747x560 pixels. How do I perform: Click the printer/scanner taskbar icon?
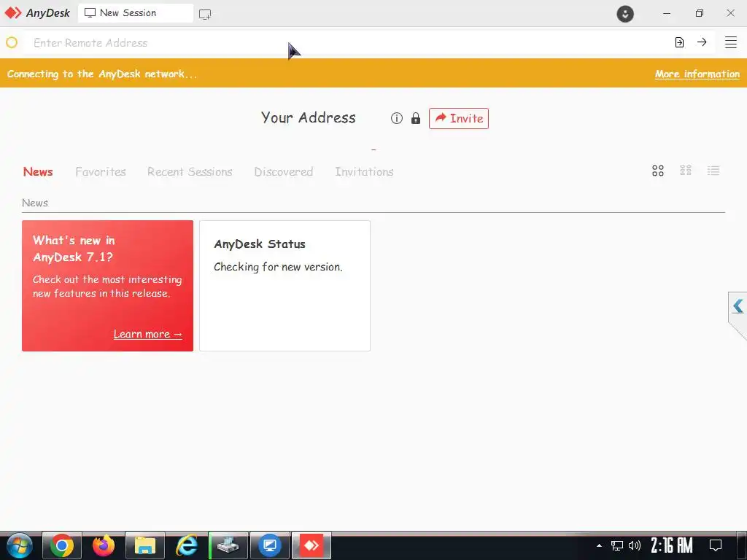point(228,545)
